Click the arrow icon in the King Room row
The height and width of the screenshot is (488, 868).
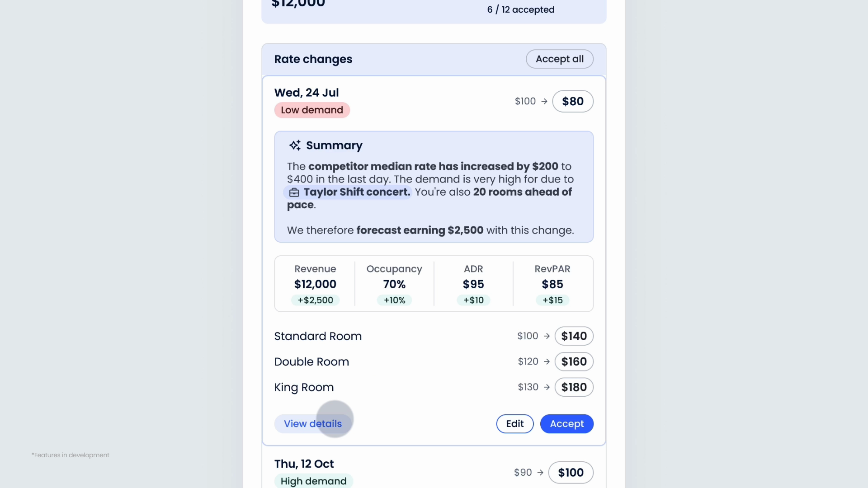[547, 387]
